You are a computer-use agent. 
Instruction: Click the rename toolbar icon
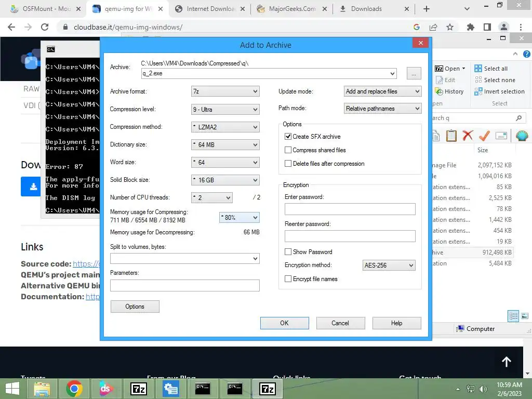pyautogui.click(x=501, y=136)
